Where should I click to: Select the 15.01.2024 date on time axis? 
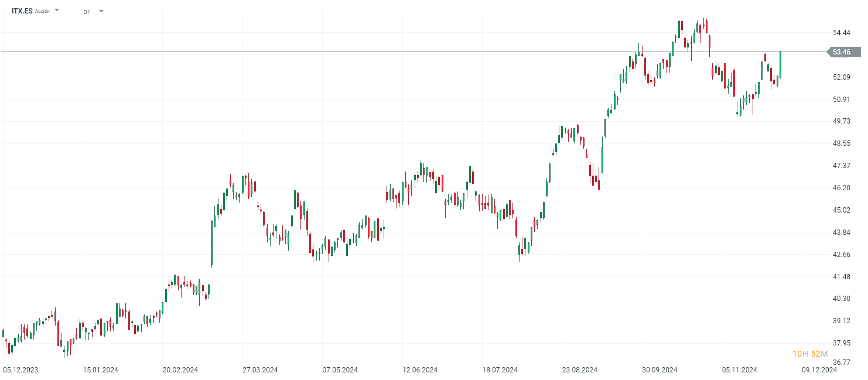point(100,370)
